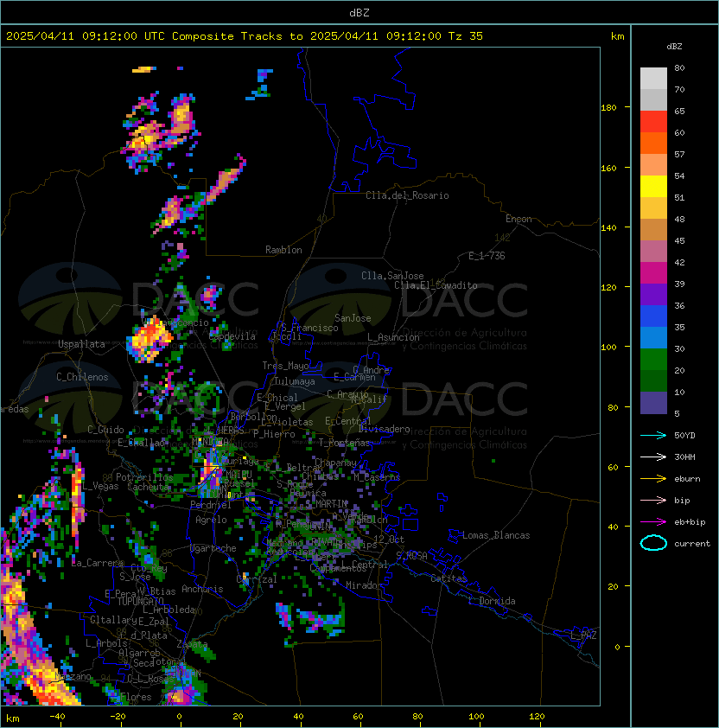This screenshot has width=719, height=728.
Task: Select the yellow 51–54 dBZ swatch
Action: point(653,187)
